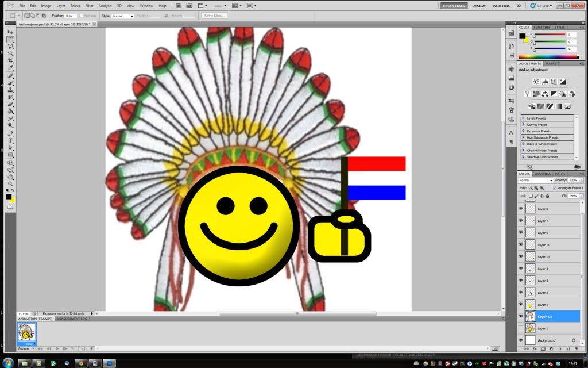The width and height of the screenshot is (588, 368).
Task: Open the Layer menu
Action: [61, 6]
